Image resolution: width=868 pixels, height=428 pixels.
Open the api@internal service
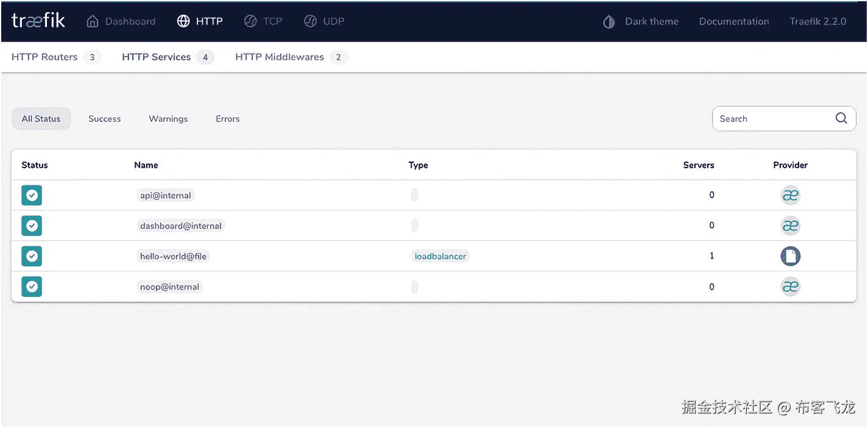166,196
